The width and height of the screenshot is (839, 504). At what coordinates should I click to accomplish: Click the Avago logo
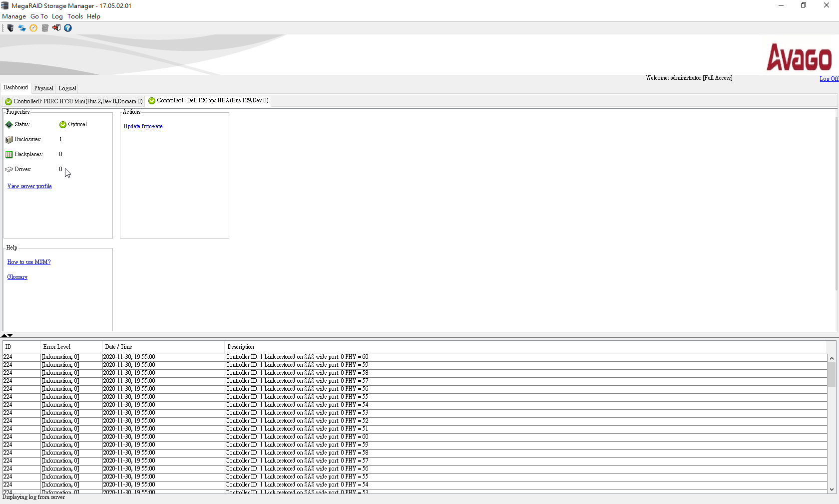click(x=799, y=57)
